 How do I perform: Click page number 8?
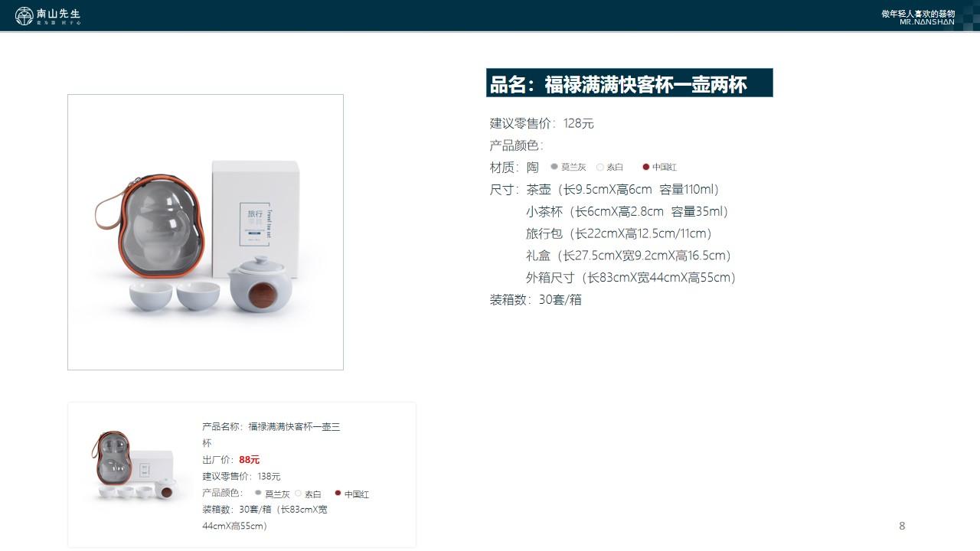point(902,526)
